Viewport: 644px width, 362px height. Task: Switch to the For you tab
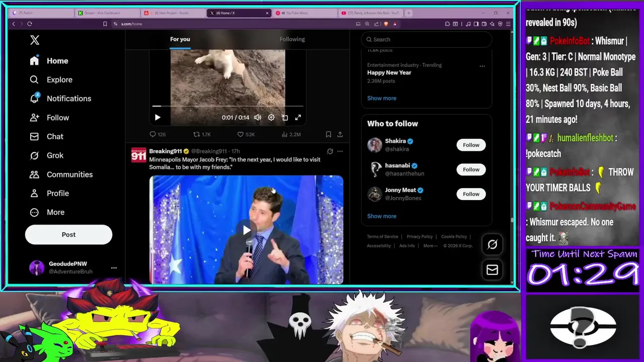point(180,39)
